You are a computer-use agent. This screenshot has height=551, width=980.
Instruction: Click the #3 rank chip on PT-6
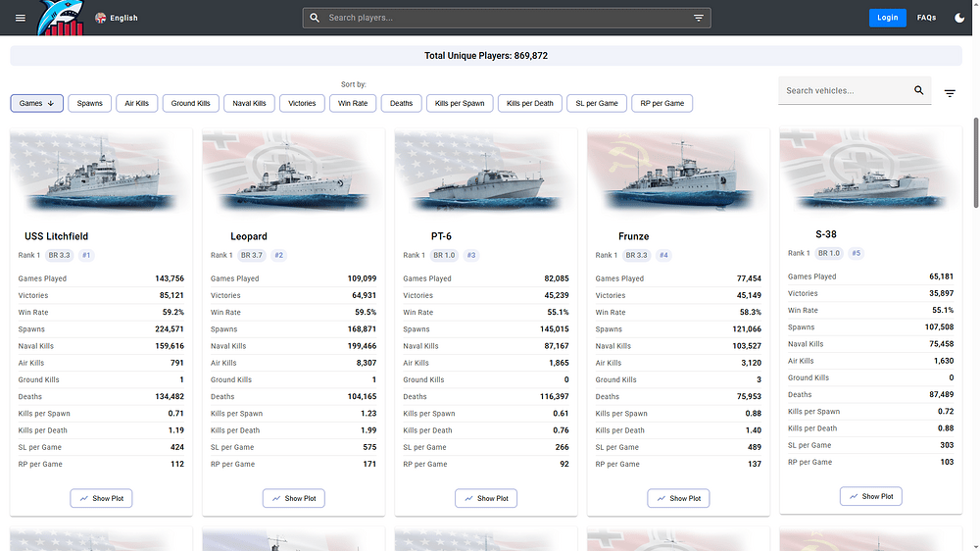point(471,255)
